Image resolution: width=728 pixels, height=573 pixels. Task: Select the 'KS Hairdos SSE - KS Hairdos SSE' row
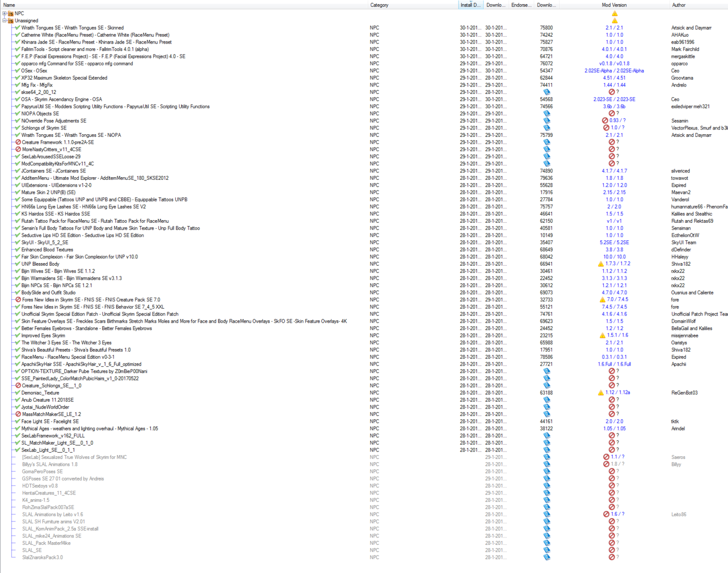pyautogui.click(x=364, y=214)
